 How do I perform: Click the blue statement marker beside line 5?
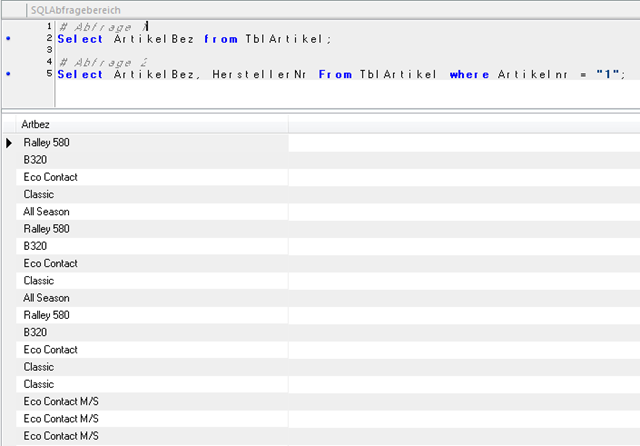tap(8, 74)
